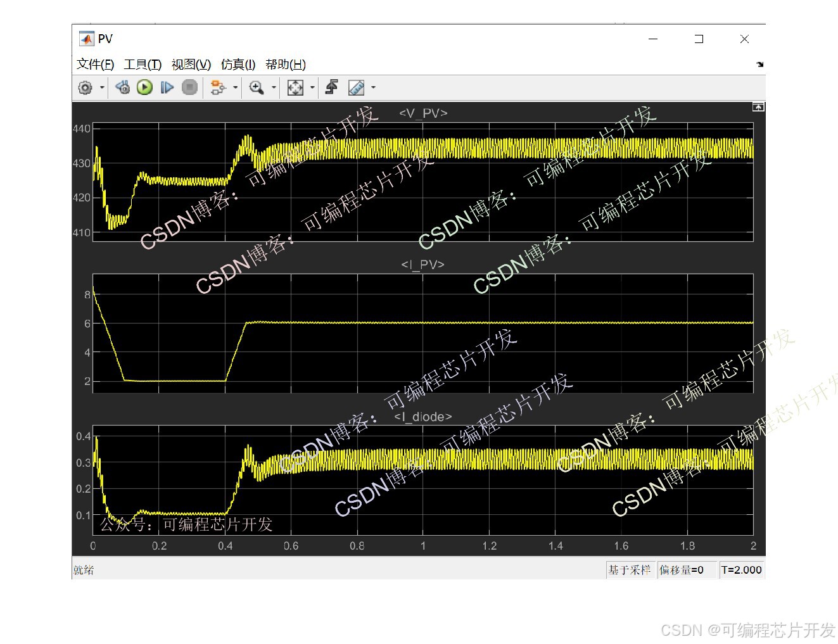Click the step back simulation icon
The width and height of the screenshot is (838, 644).
123,87
